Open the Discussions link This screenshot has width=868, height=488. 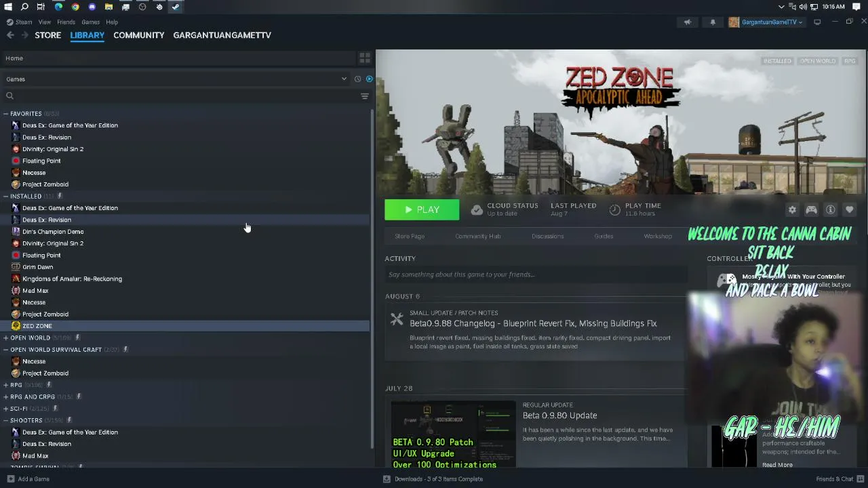(x=547, y=237)
